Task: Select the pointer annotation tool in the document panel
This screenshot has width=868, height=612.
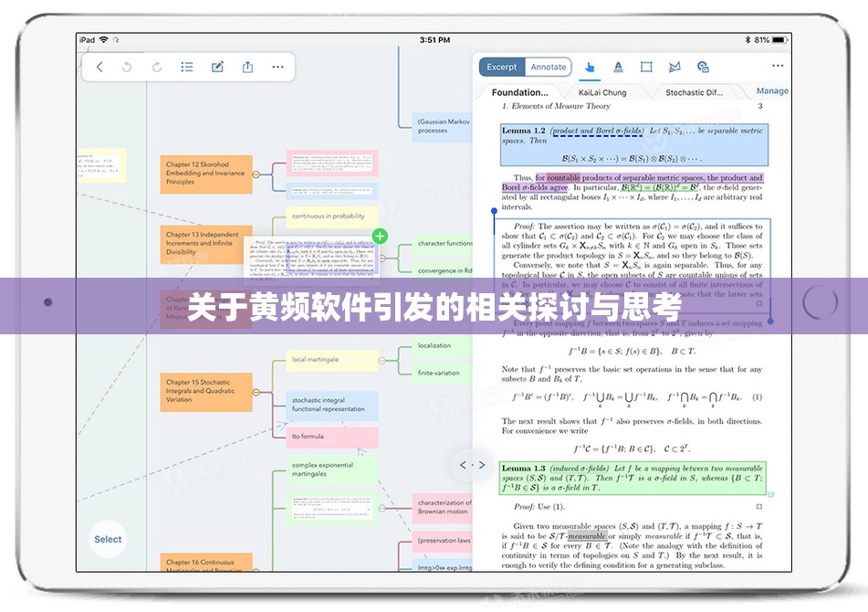Action: [589, 67]
